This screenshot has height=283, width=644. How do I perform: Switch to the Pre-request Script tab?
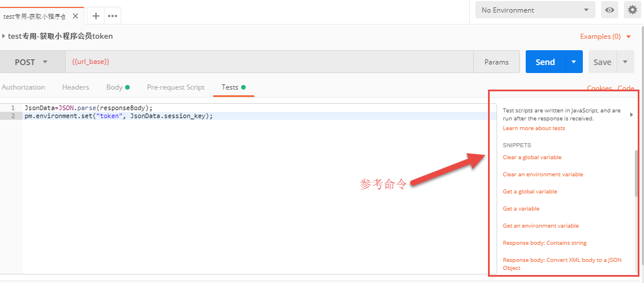pyautogui.click(x=175, y=87)
